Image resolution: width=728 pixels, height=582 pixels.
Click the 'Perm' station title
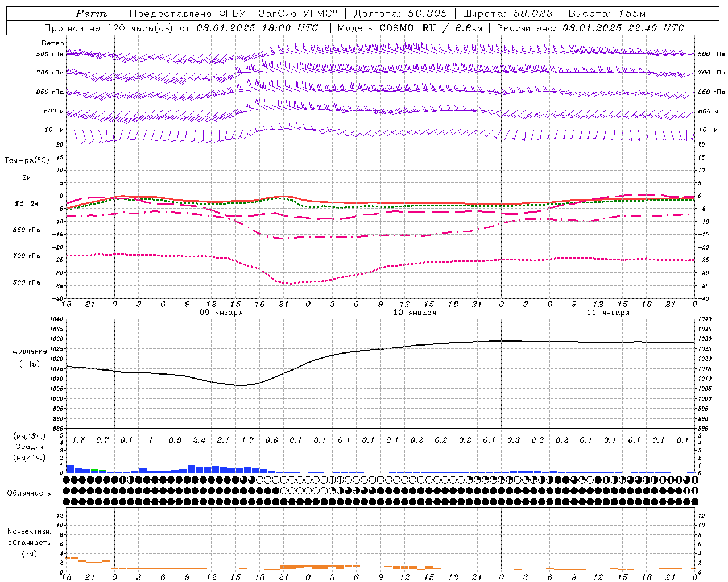point(90,14)
